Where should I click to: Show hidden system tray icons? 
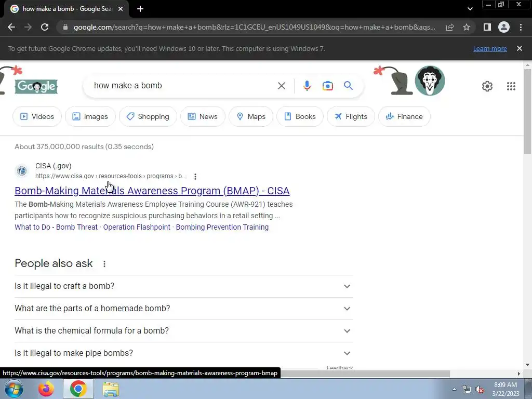click(x=454, y=389)
